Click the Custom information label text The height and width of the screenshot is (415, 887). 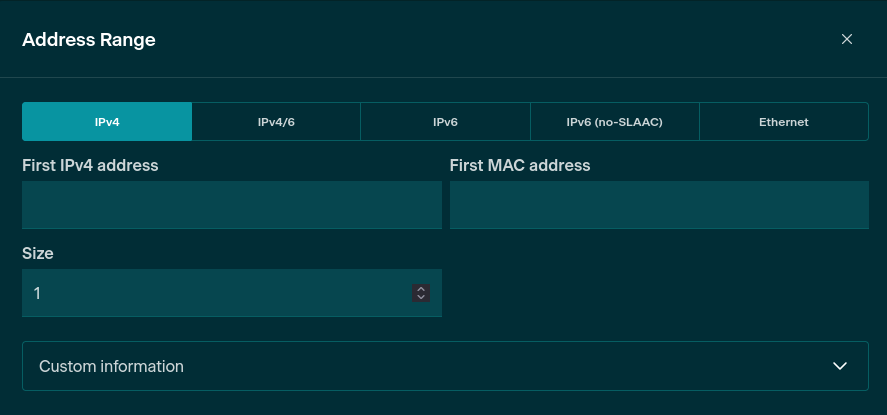111,366
